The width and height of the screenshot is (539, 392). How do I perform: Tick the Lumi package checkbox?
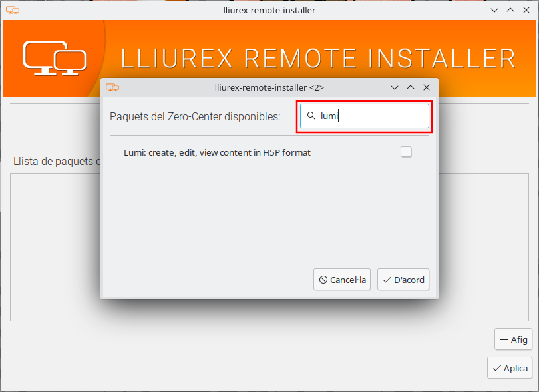point(406,152)
